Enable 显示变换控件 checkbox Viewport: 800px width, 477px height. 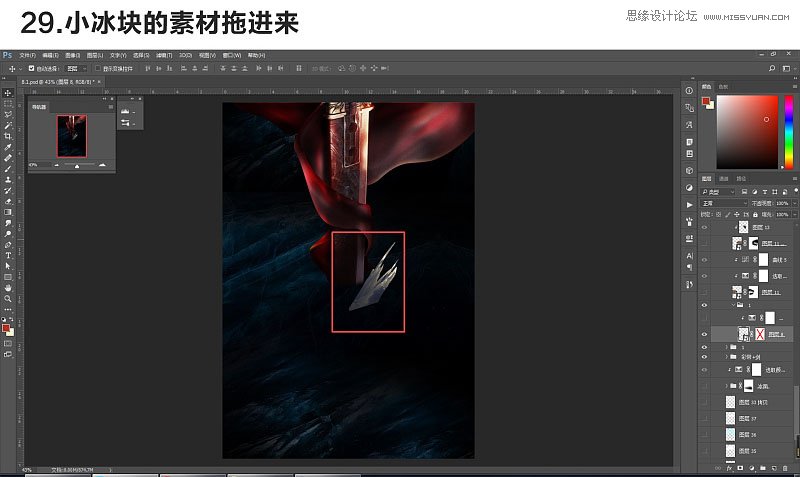click(98, 68)
